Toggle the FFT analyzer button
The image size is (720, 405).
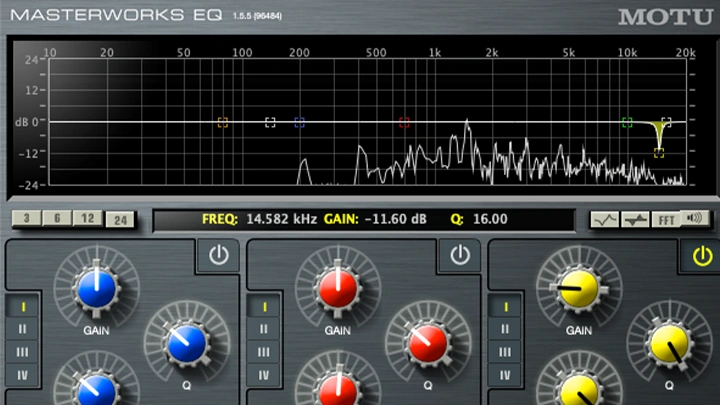pyautogui.click(x=666, y=219)
